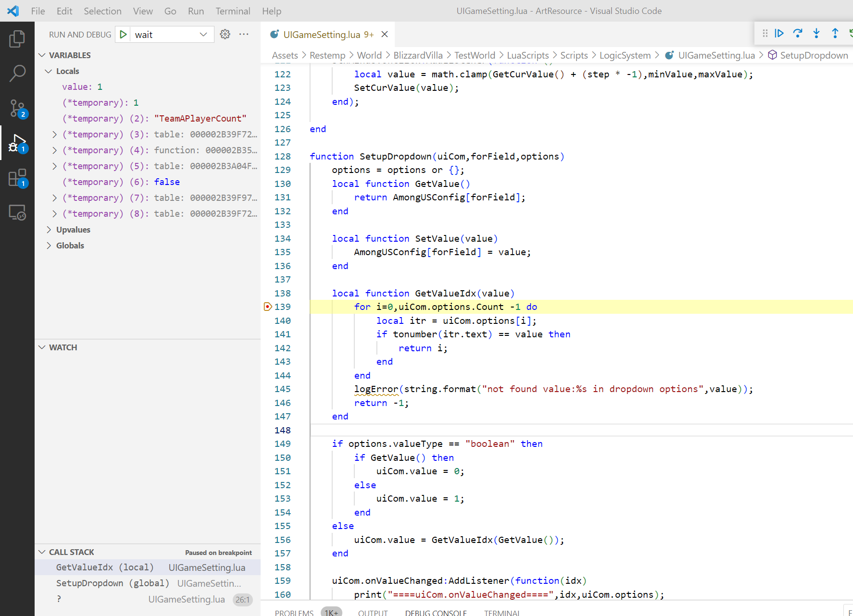Select SetupDropdown (global) stack frame
This screenshot has height=616, width=853.
coord(148,583)
